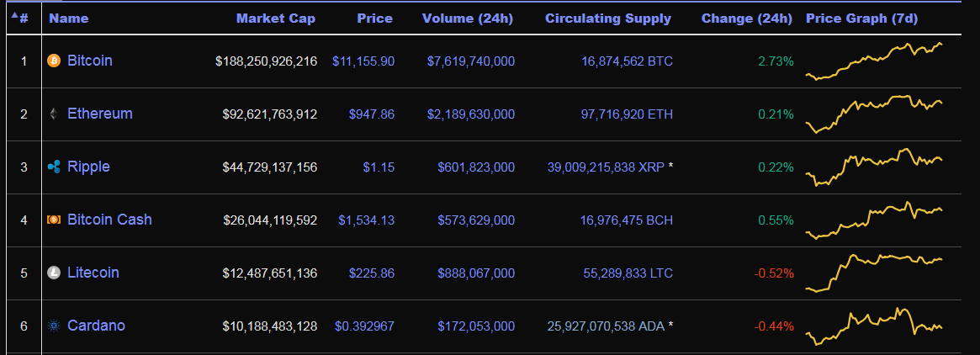Sort table by rank number column

click(x=23, y=19)
